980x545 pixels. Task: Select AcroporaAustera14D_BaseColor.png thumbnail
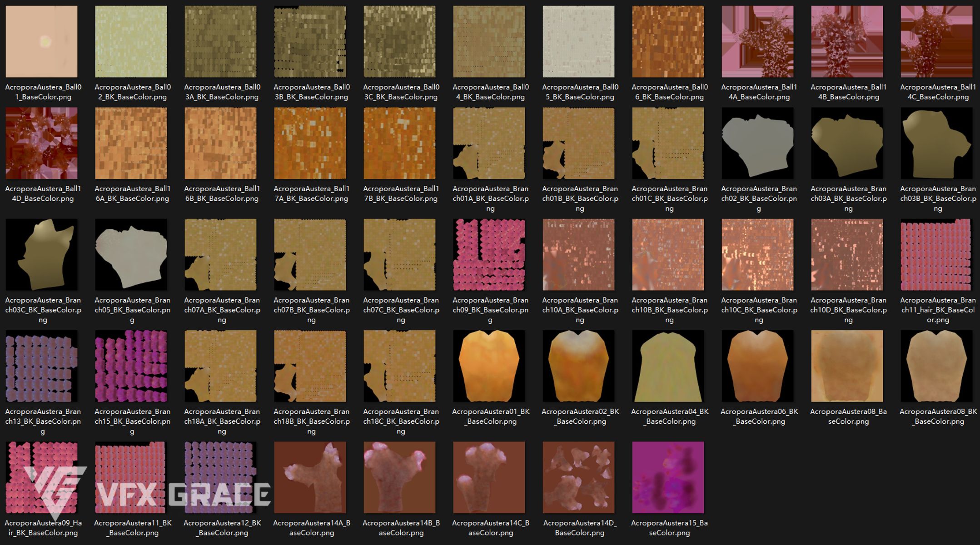(578, 477)
